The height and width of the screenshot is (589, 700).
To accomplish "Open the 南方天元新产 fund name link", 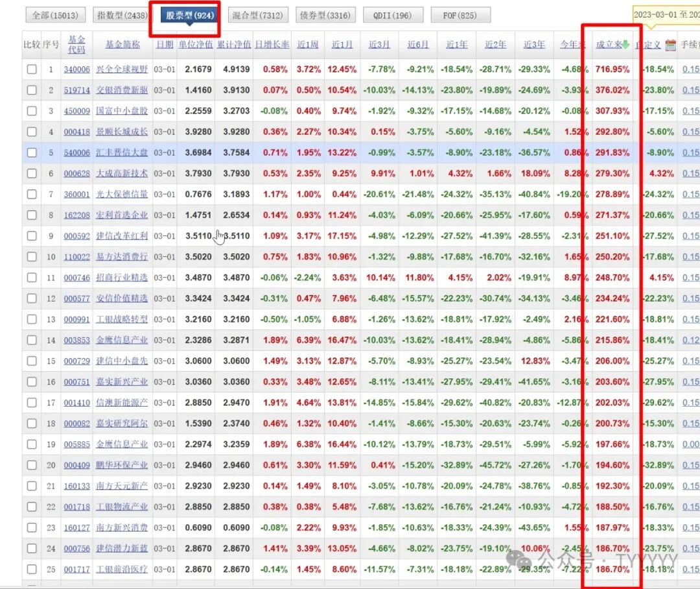I will pos(122,487).
